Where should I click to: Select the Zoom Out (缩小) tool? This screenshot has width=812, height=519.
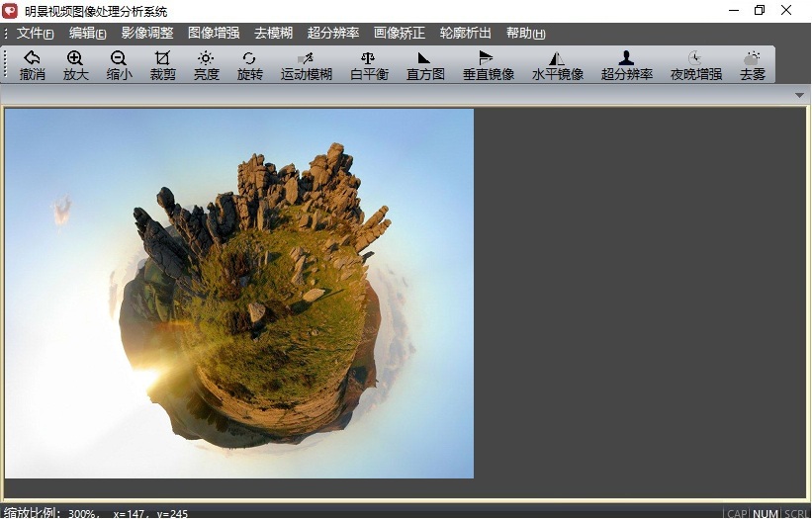coord(119,65)
